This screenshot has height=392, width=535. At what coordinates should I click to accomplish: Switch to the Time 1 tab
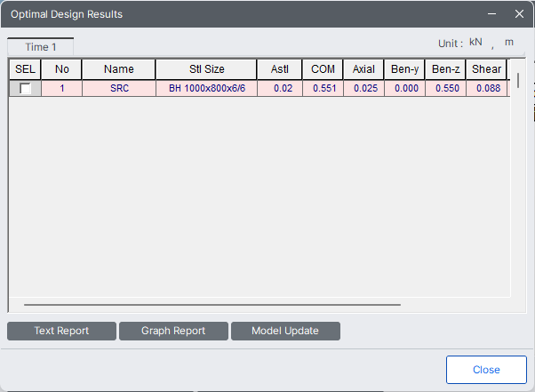[41, 47]
